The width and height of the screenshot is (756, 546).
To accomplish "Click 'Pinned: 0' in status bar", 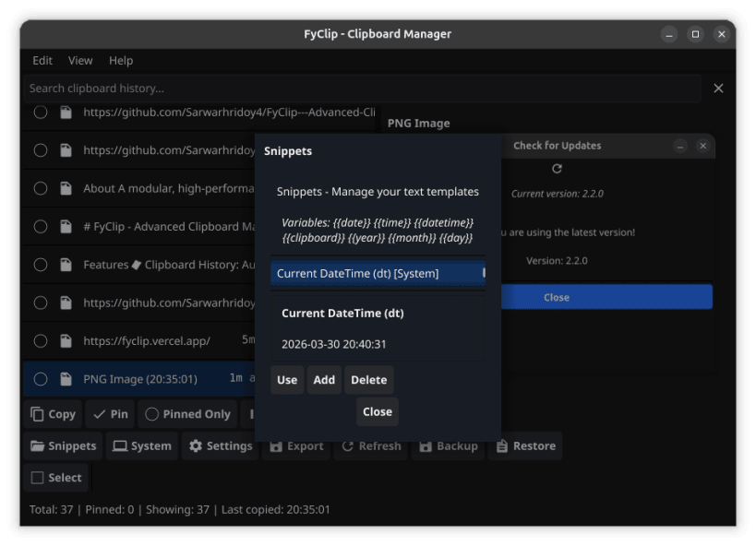I will coord(110,510).
